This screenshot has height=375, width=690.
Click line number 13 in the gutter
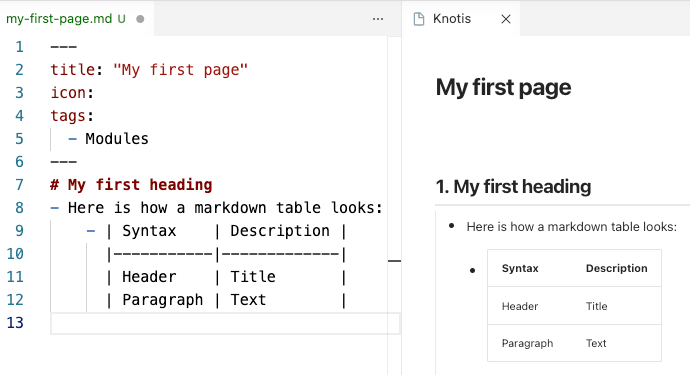(x=15, y=323)
